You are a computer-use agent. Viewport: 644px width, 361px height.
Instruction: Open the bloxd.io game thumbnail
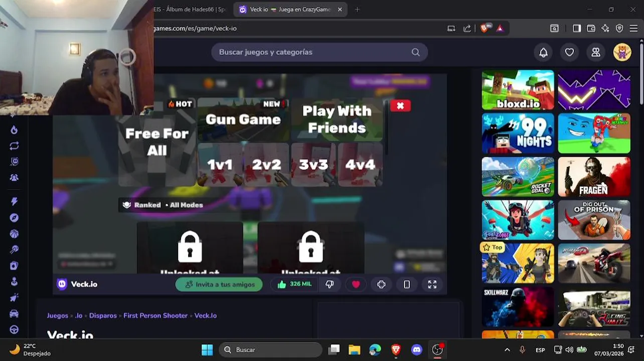point(518,90)
